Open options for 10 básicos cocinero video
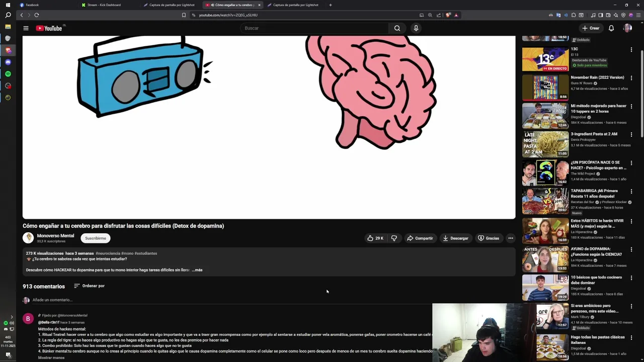644x362 pixels. [631, 278]
